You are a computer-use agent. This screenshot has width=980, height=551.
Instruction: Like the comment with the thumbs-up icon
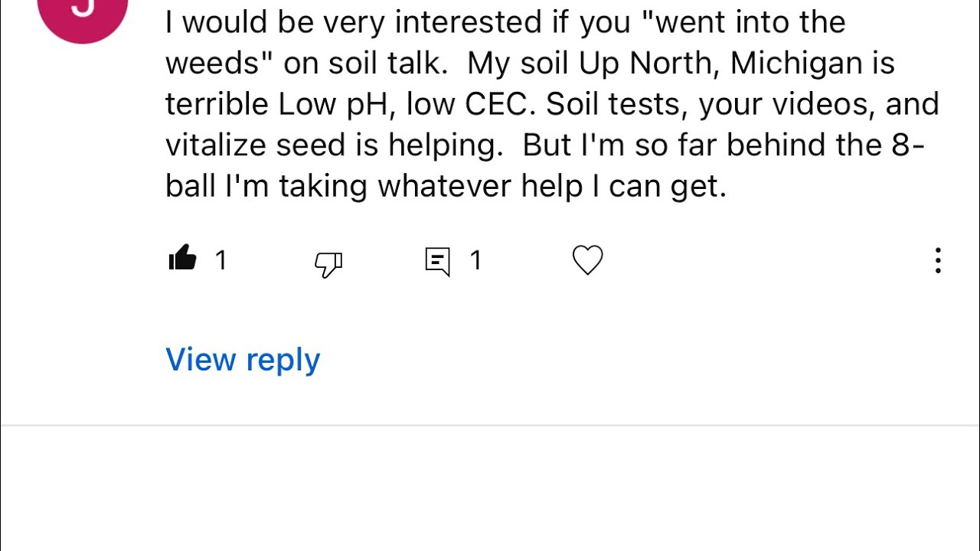click(x=183, y=260)
